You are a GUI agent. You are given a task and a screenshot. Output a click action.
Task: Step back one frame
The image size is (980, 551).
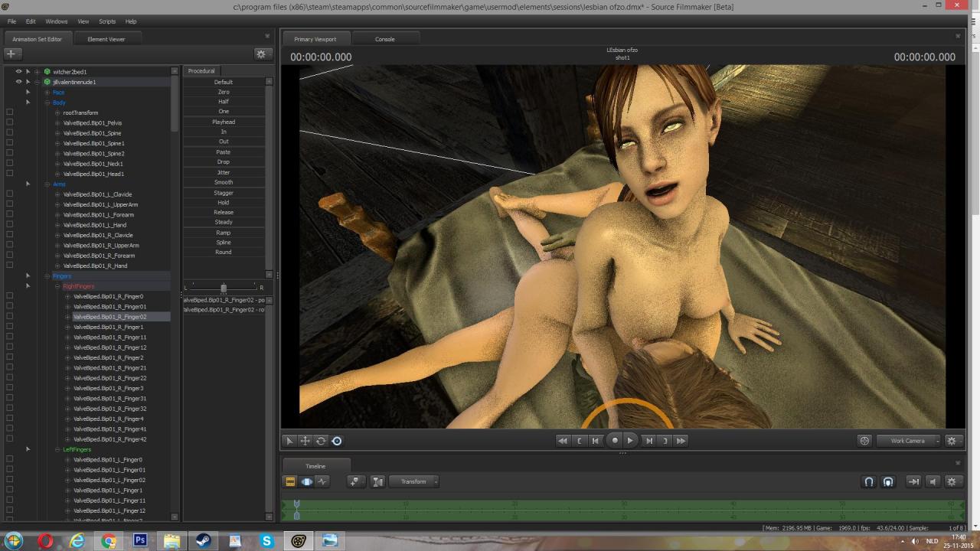pyautogui.click(x=596, y=441)
